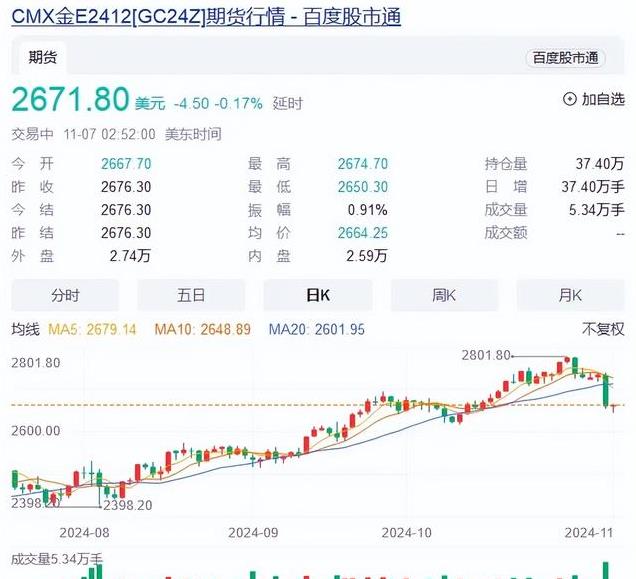Click the 2024-10 date axis label
This screenshot has height=579, width=636.
pos(406,533)
